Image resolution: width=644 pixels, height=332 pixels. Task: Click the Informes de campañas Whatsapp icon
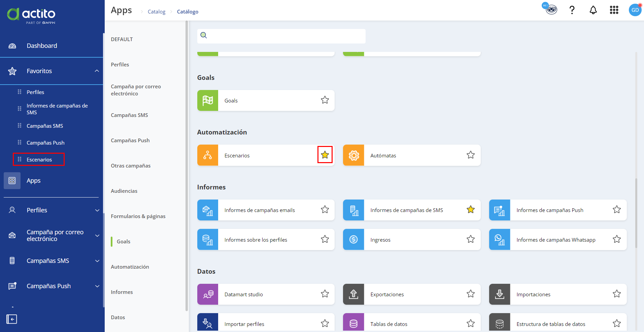click(x=500, y=239)
